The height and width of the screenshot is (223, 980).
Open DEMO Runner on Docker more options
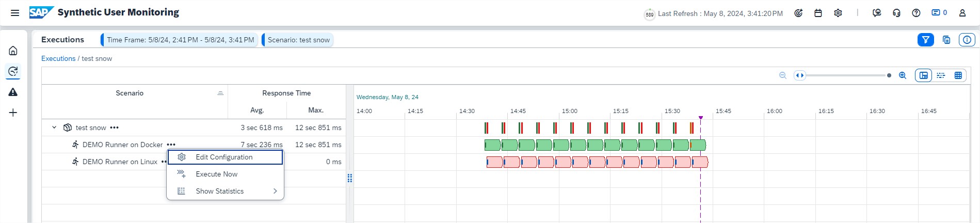click(x=171, y=145)
